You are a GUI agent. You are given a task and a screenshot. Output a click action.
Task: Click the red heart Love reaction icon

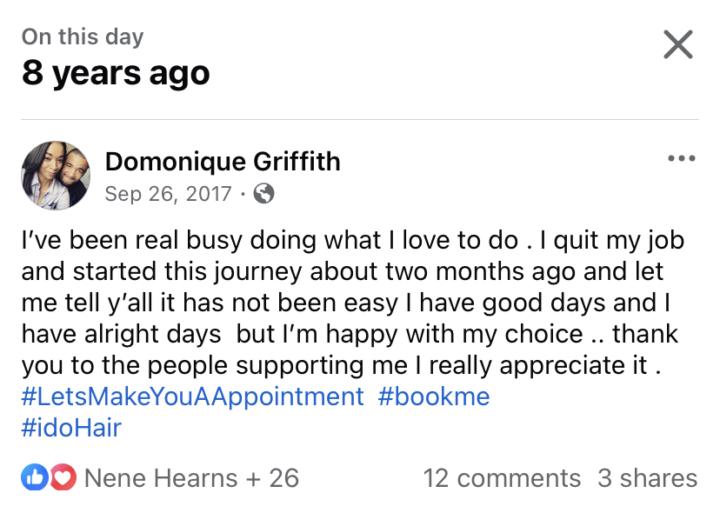point(63,478)
